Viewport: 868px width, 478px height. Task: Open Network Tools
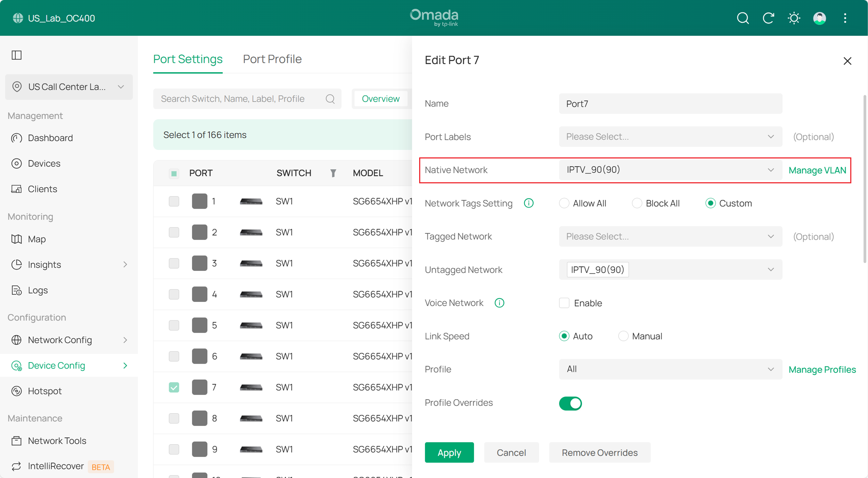[x=57, y=441]
